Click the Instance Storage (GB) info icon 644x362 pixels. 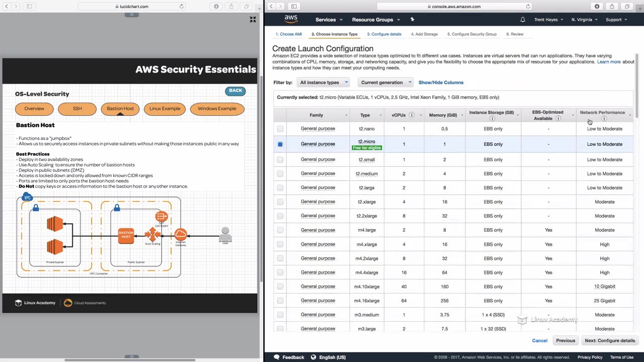coord(492,119)
